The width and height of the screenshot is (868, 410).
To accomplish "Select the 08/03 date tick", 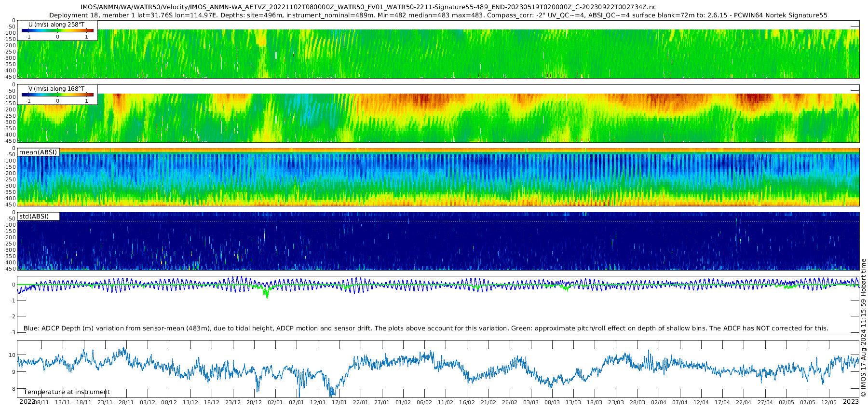I will [x=552, y=402].
